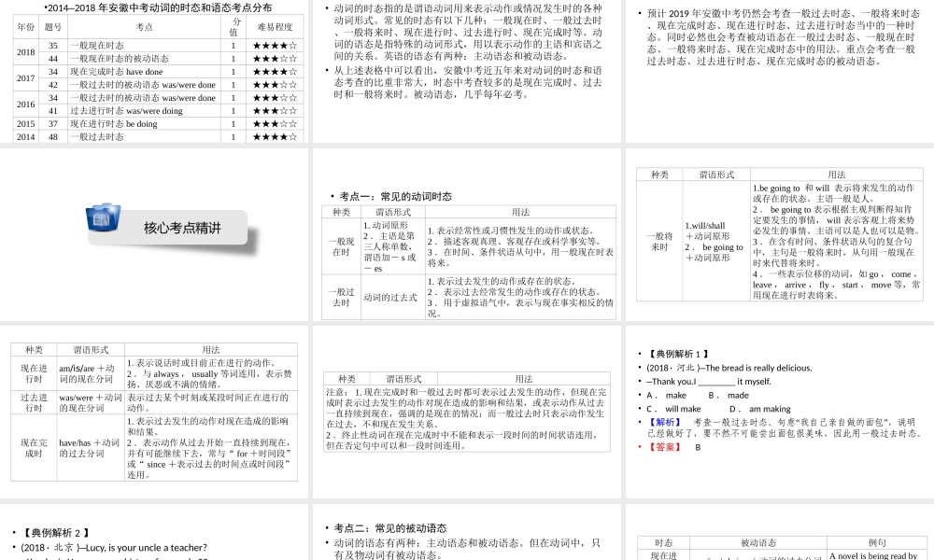
Task: Click the 现在进行时 row label in the tense table
Action: tap(34, 373)
